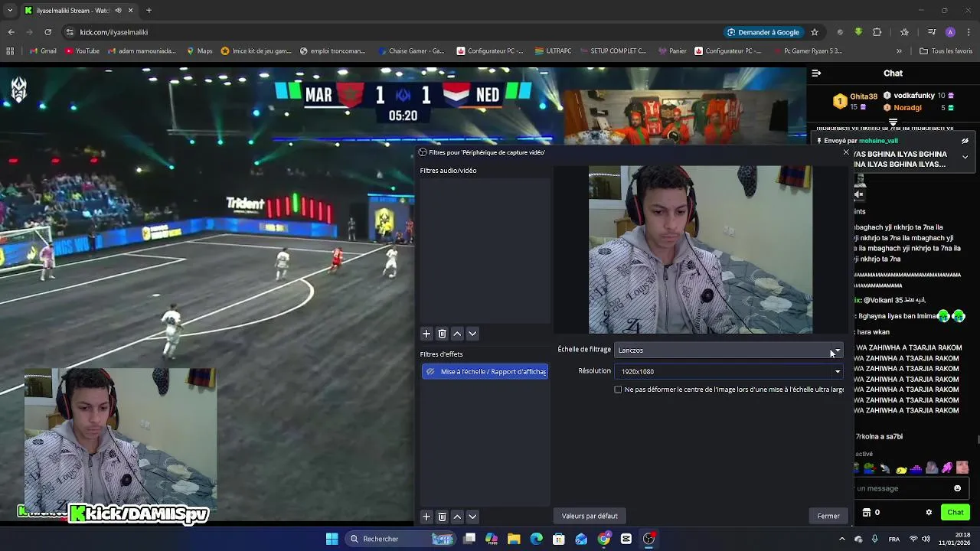Open the Windows Start menu
The height and width of the screenshot is (551, 980).
[332, 539]
